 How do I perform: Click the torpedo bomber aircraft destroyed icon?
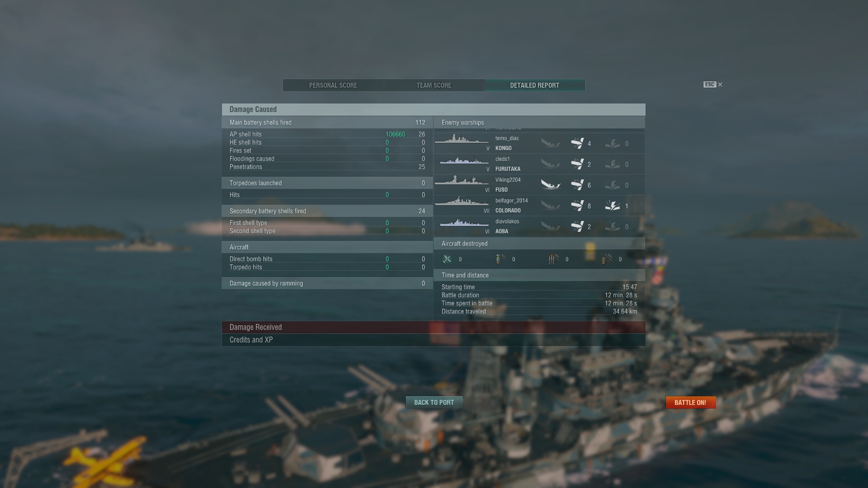(554, 259)
